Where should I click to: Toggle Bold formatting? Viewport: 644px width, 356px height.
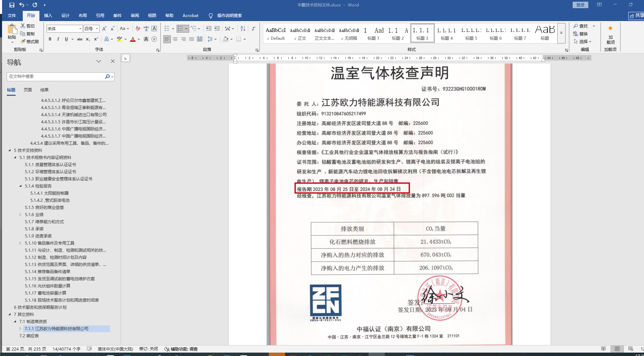pos(50,39)
